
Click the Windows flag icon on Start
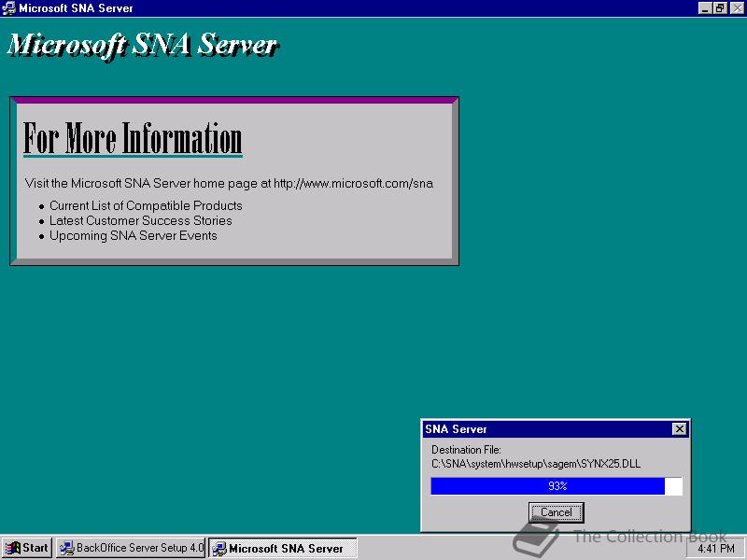tap(13, 548)
